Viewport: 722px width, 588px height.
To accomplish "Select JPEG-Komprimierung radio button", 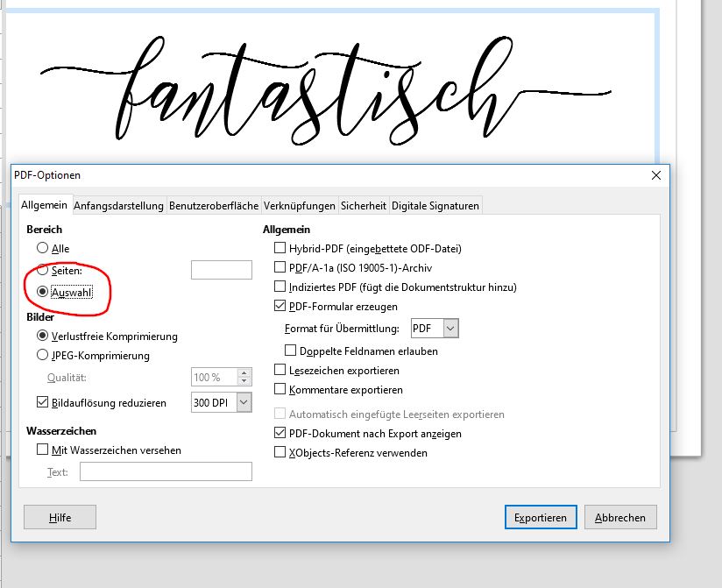I will click(x=42, y=355).
